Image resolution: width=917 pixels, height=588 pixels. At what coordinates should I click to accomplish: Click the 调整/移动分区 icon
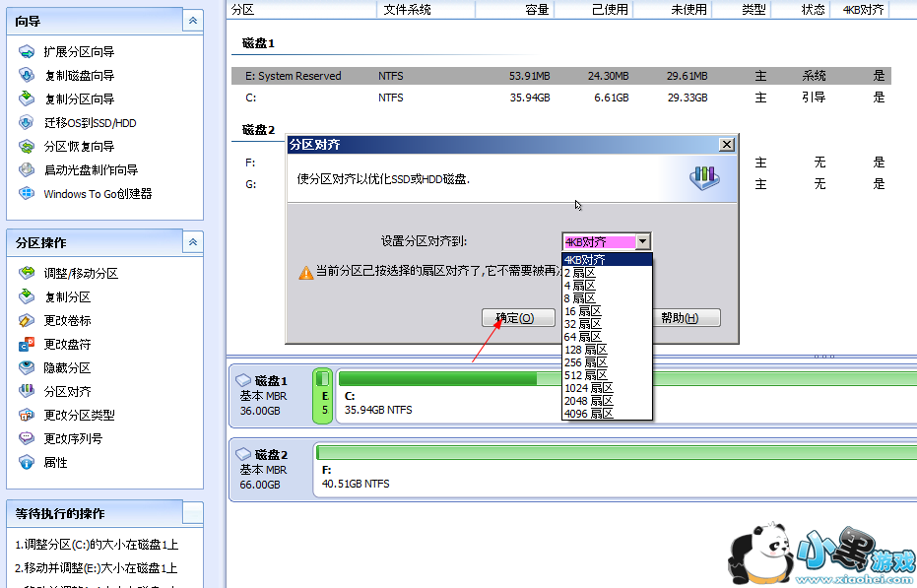(27, 273)
